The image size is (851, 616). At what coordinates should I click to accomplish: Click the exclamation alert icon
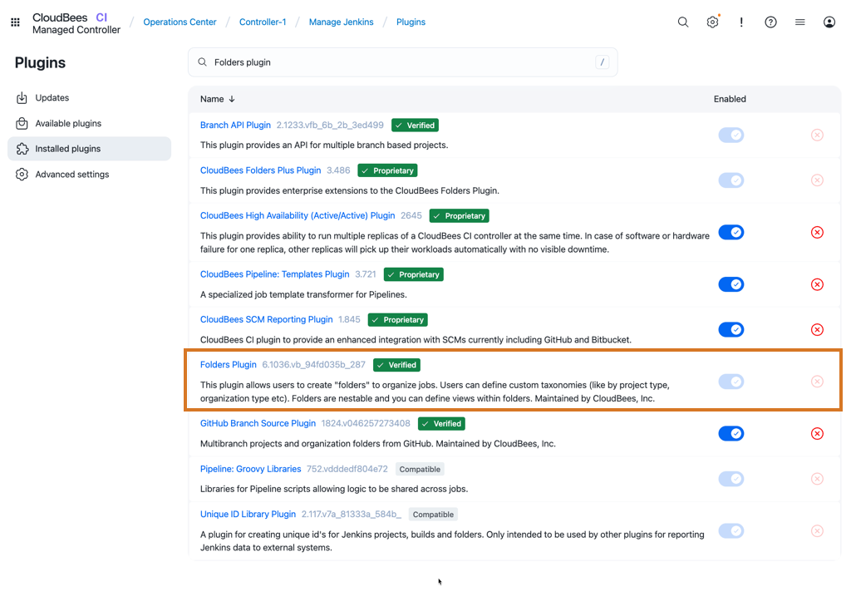tap(741, 22)
